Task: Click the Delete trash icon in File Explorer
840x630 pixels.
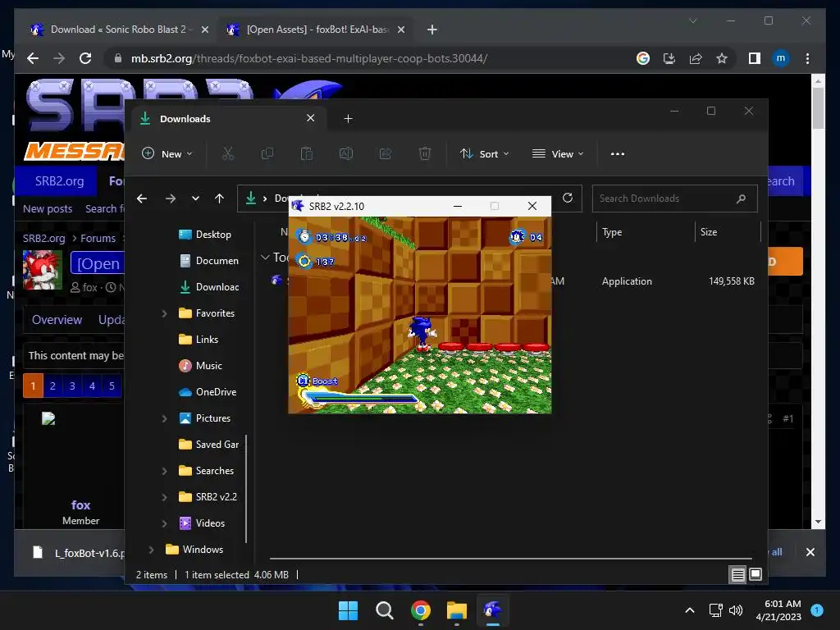Action: (x=424, y=153)
